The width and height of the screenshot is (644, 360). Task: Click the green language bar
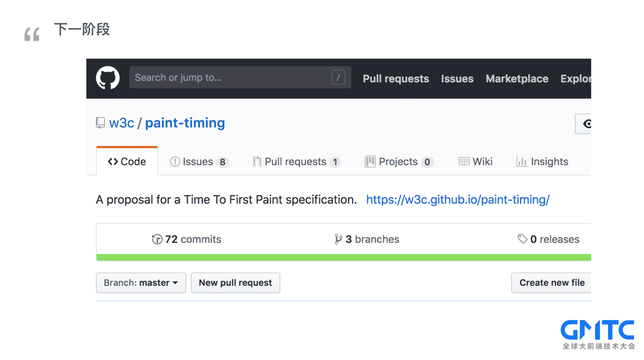click(344, 257)
